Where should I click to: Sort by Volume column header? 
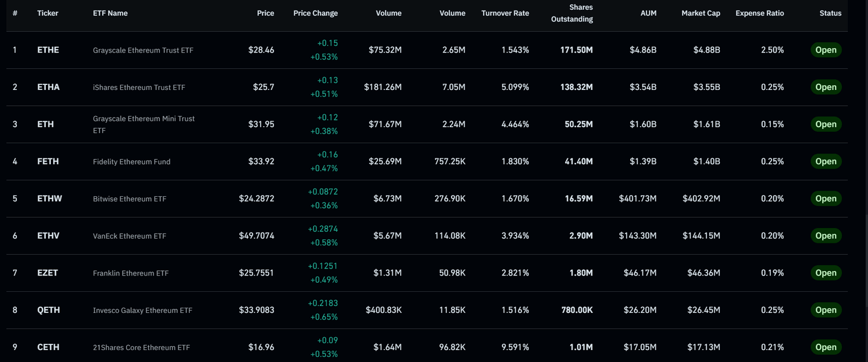[x=388, y=13]
